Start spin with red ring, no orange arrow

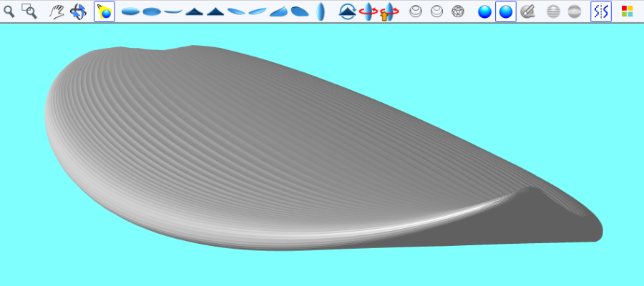click(x=369, y=11)
